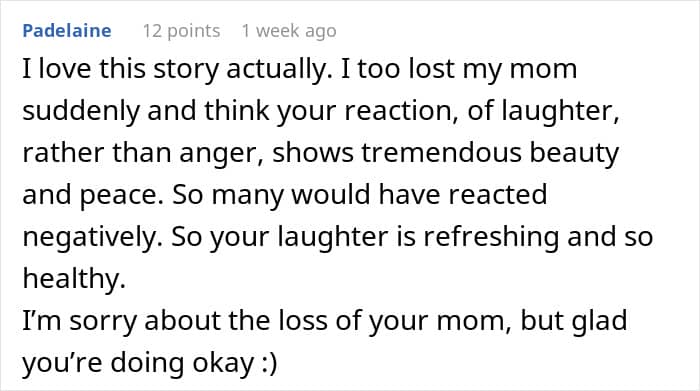Click the words 'of laughter,'

[x=543, y=112]
